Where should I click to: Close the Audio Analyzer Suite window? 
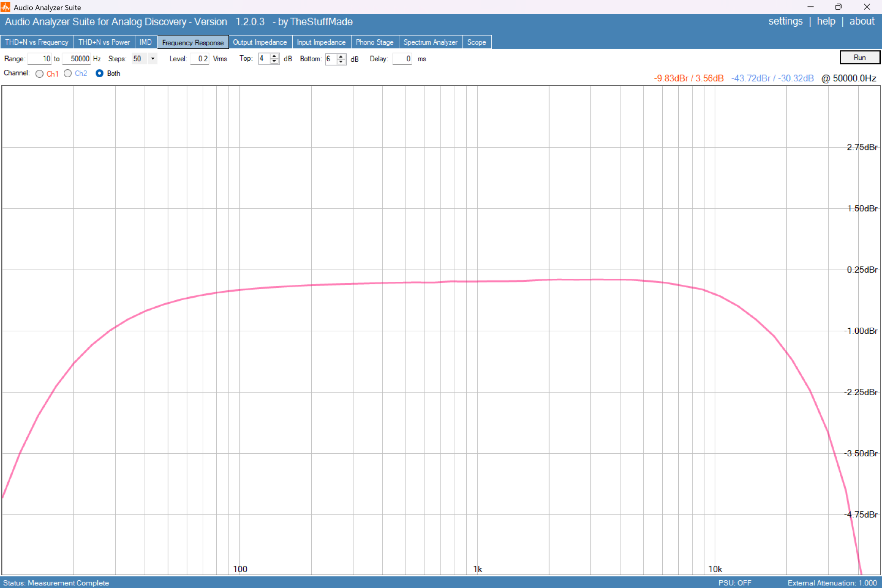pos(867,7)
